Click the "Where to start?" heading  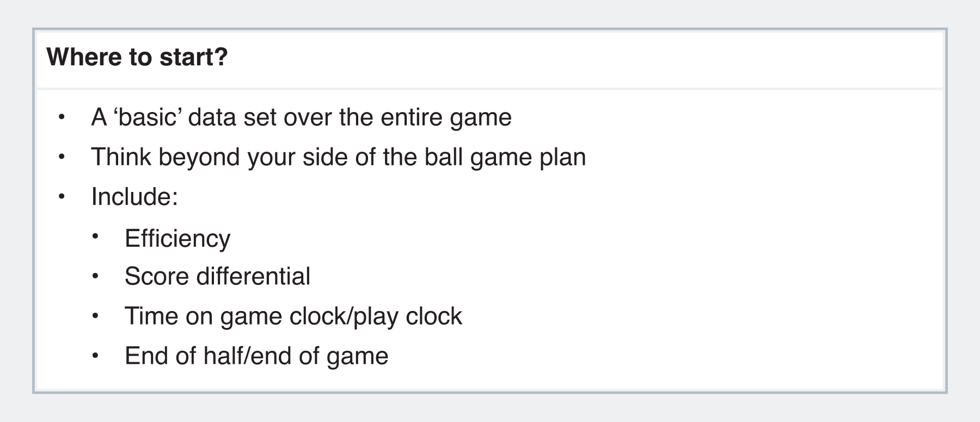click(137, 57)
